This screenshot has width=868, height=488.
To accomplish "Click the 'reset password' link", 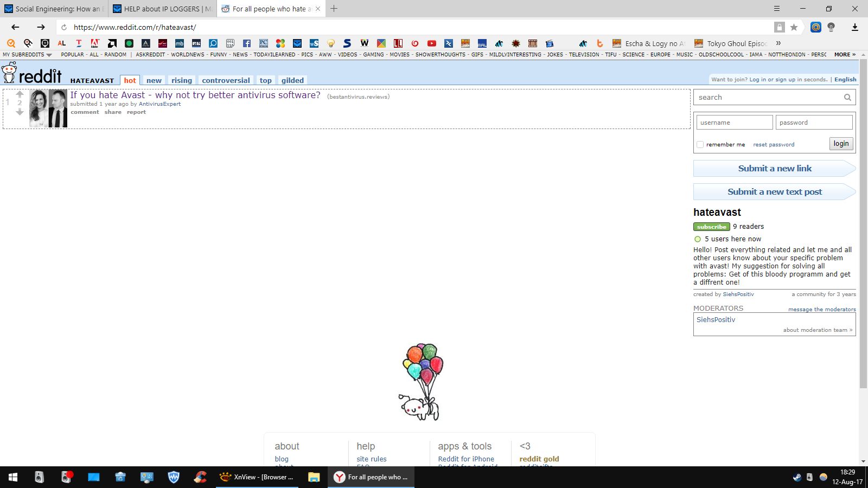I will (x=774, y=145).
